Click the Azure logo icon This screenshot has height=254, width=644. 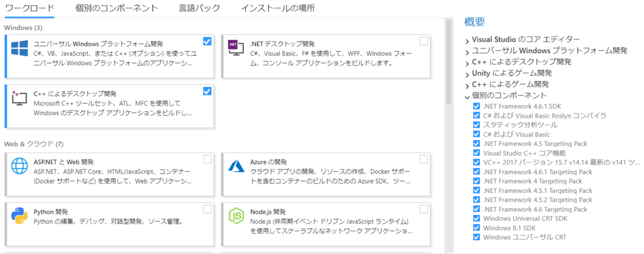[x=236, y=167]
